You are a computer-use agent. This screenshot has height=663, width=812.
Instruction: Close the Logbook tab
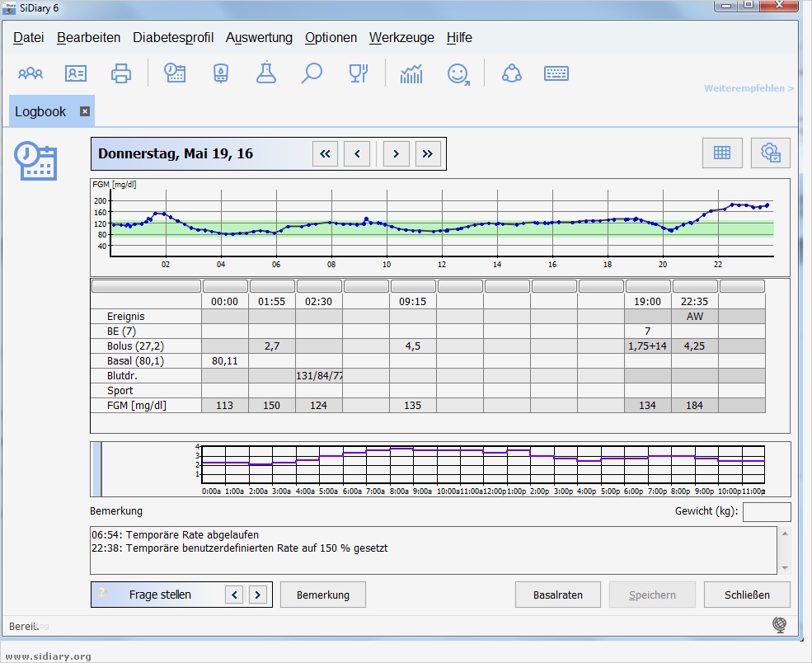[84, 111]
